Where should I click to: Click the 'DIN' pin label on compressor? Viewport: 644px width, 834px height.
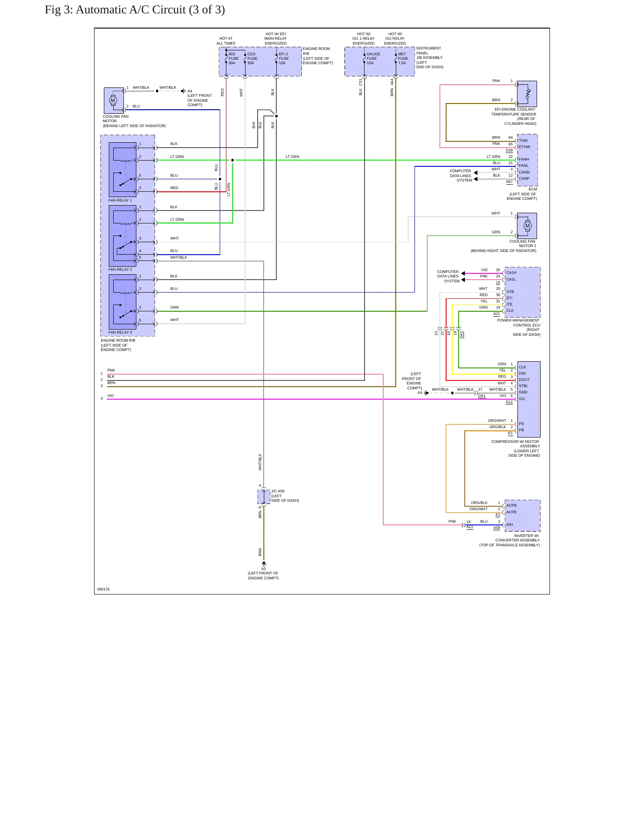pyautogui.click(x=522, y=373)
